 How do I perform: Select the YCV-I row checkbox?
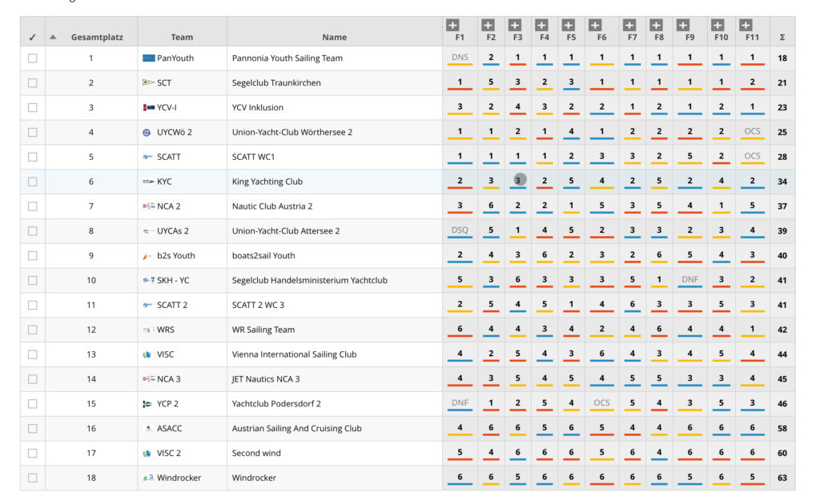coord(32,107)
